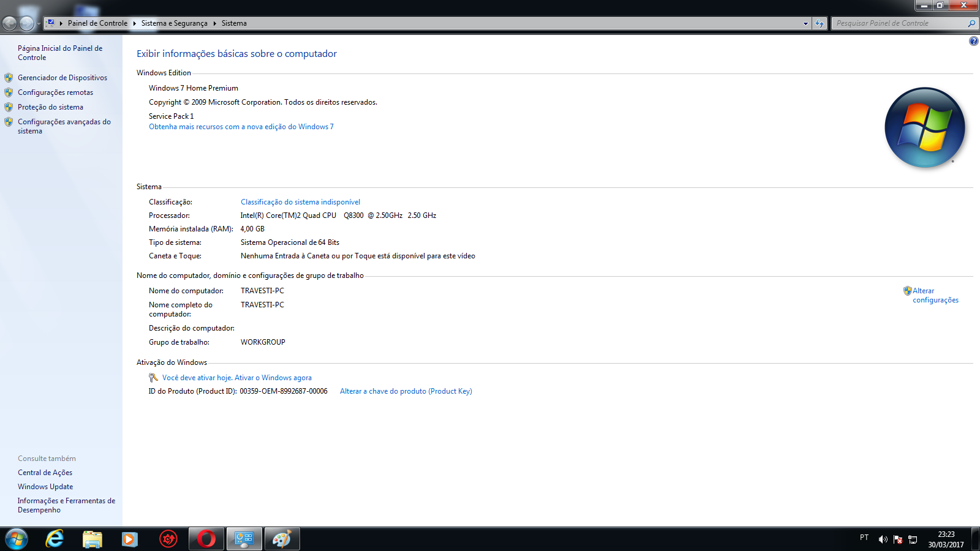
Task: Click the taskbar clock showing 23:23
Action: tap(946, 539)
